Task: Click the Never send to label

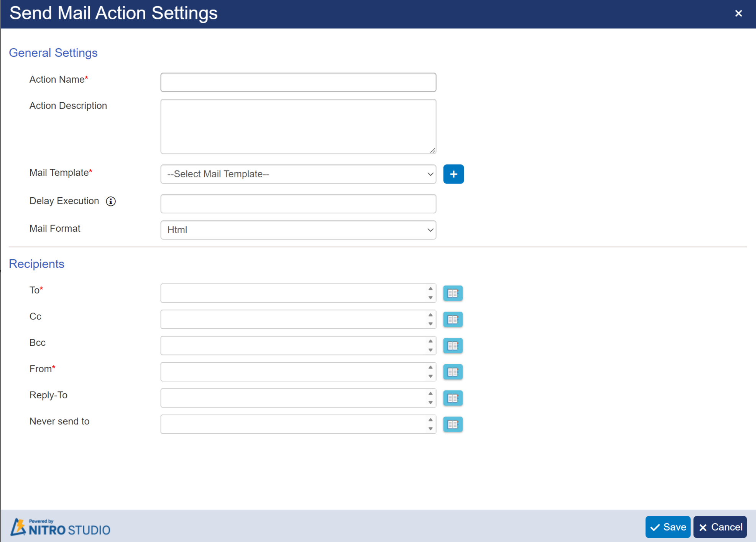Action: click(59, 421)
